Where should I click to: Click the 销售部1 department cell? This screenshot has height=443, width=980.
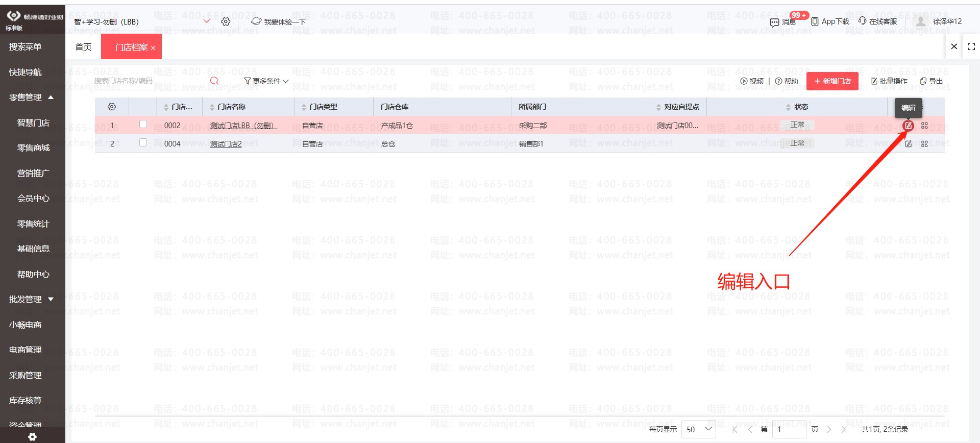(531, 144)
